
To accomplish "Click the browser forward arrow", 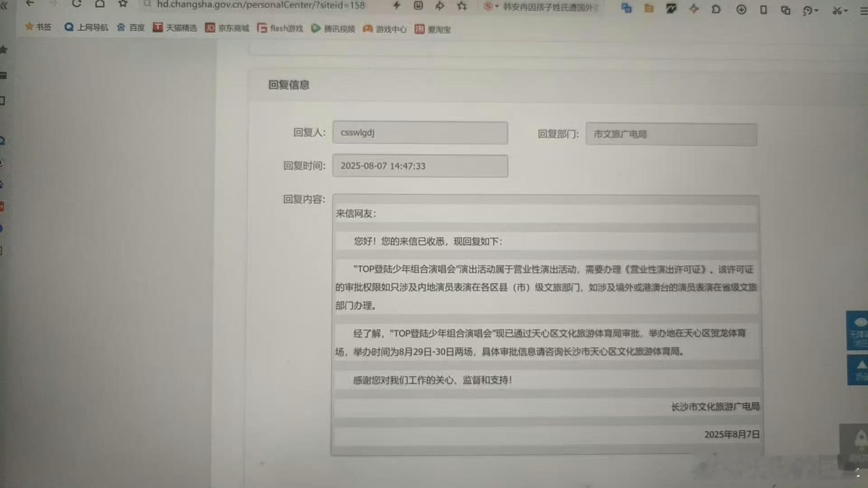I will 53,3.
